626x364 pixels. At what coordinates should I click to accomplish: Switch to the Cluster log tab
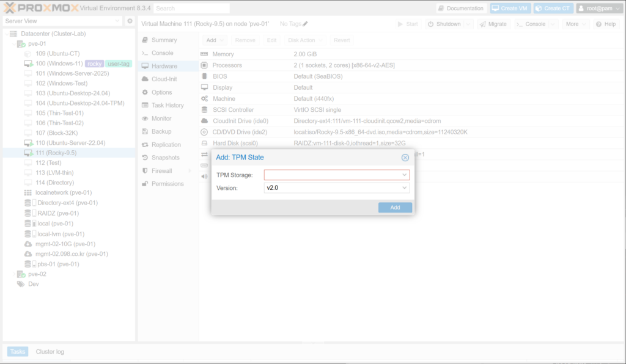[50, 352]
